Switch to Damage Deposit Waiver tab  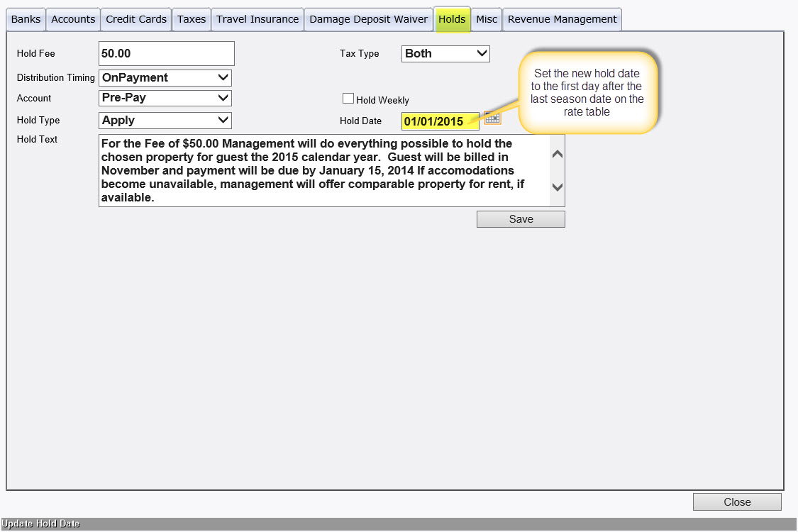(x=369, y=19)
